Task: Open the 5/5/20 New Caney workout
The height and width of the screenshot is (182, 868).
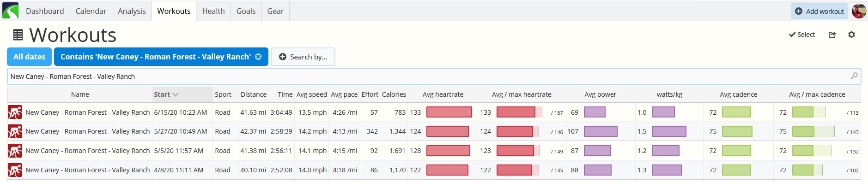Action: (88, 151)
